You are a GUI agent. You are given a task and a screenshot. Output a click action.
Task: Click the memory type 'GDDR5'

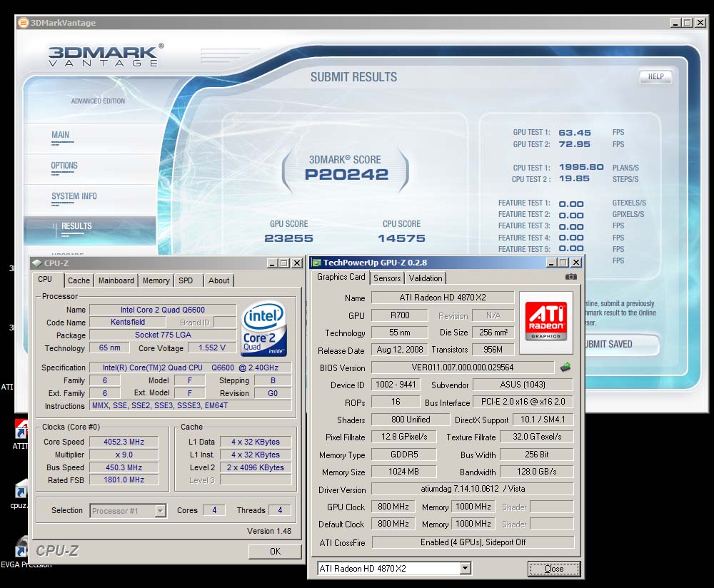click(x=404, y=454)
